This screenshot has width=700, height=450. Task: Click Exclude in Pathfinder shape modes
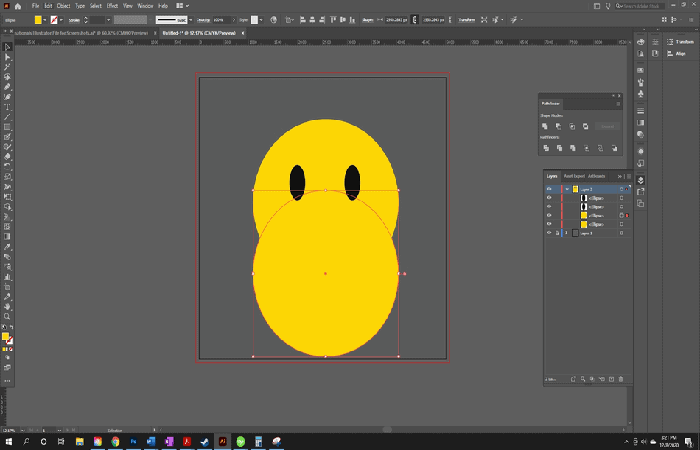(585, 127)
